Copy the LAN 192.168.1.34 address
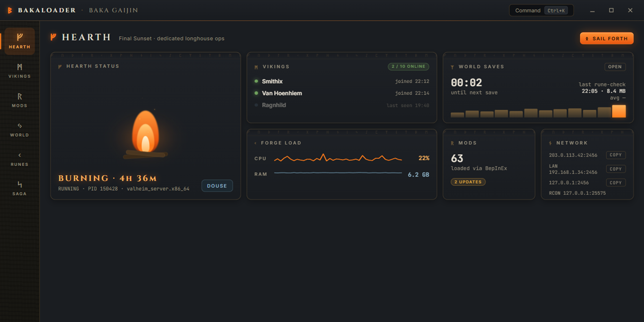The height and width of the screenshot is (322, 644). (x=616, y=169)
